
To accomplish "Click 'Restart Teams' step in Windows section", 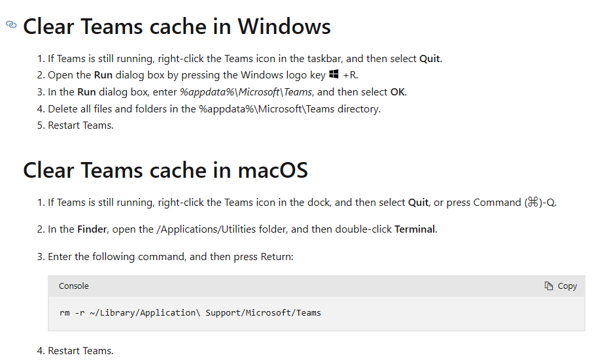I will (80, 125).
